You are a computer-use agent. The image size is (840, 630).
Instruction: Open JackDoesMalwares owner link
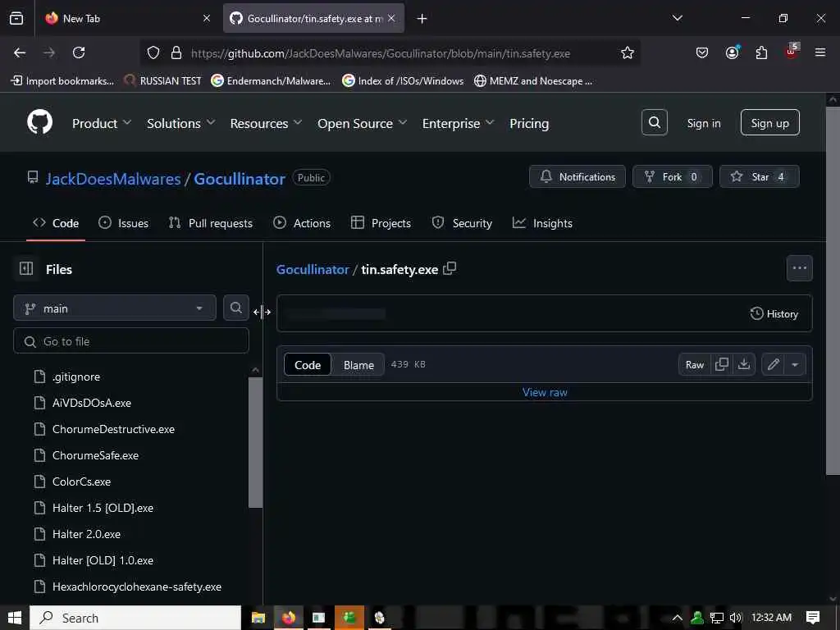pyautogui.click(x=113, y=178)
